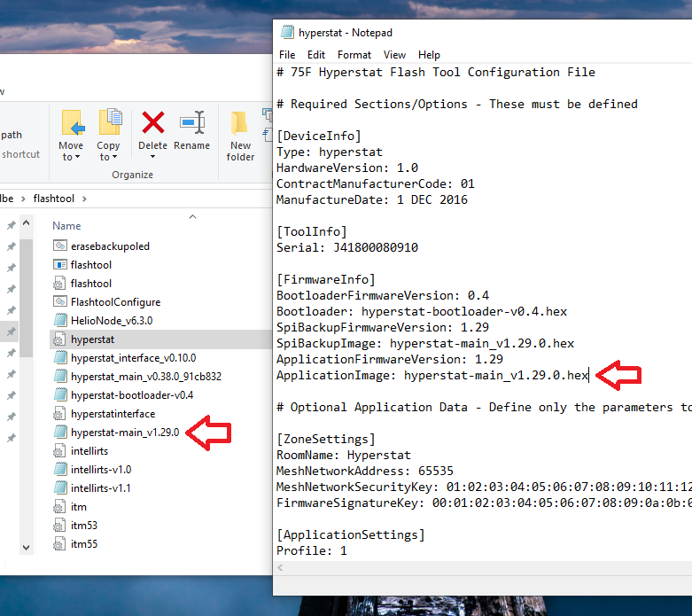
Task: Open the Format menu in Notepad
Action: coord(354,55)
